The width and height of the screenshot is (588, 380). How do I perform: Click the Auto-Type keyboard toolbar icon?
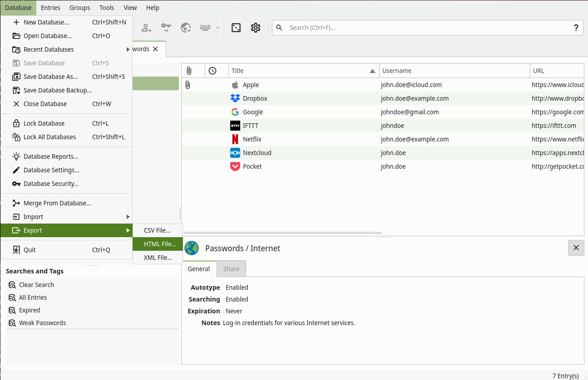click(205, 28)
